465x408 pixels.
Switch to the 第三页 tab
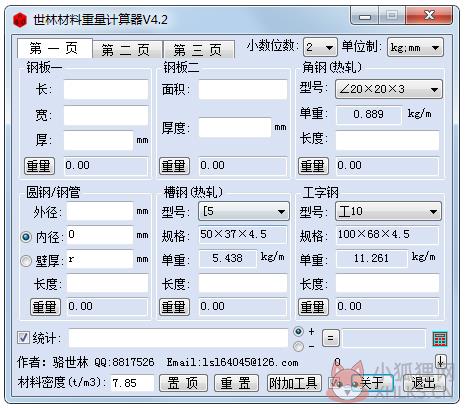[x=198, y=50]
